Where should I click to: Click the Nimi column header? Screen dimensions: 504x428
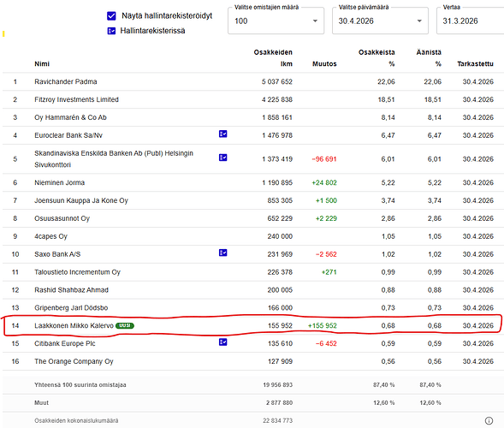click(42, 63)
